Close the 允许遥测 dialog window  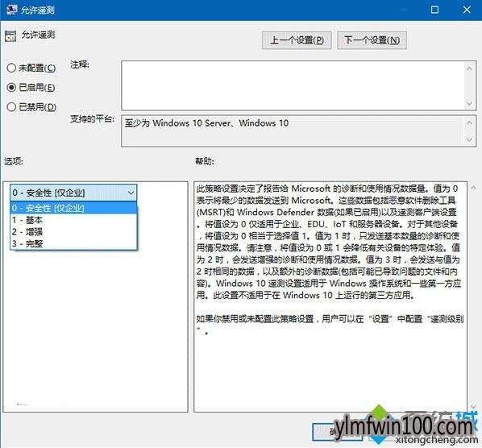tap(467, 10)
